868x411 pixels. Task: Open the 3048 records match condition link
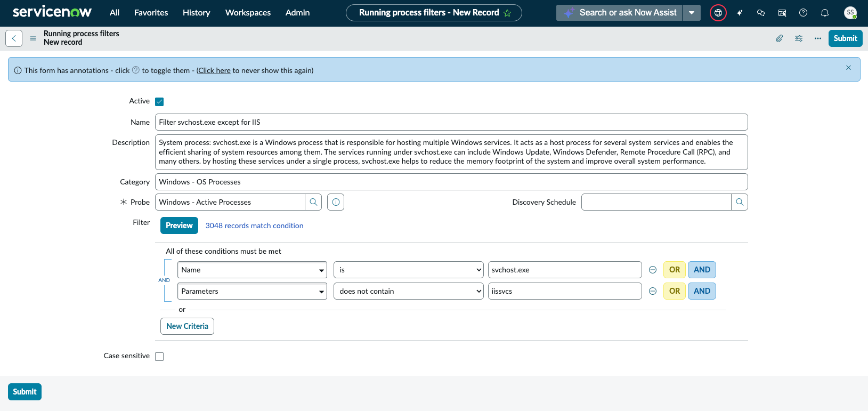tap(255, 225)
